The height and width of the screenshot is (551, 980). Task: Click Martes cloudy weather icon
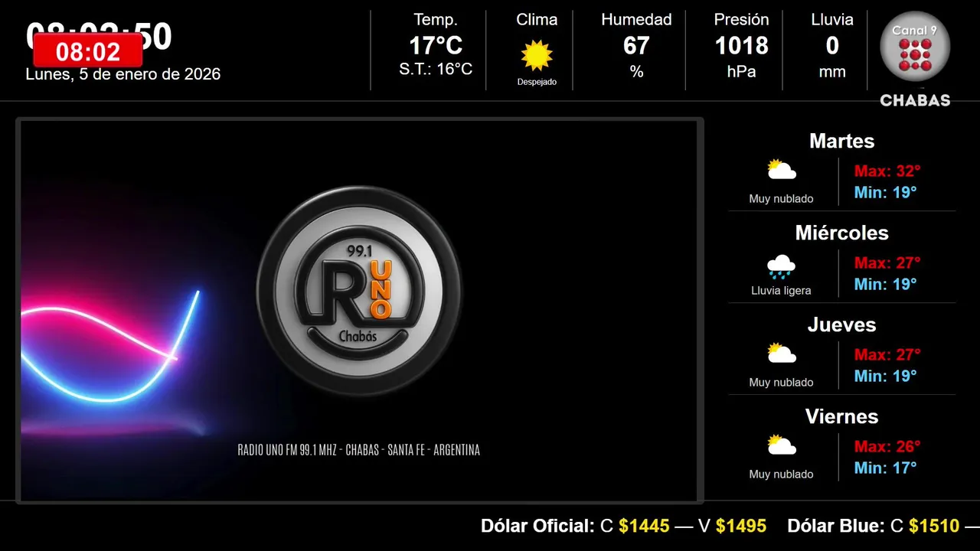pyautogui.click(x=782, y=170)
